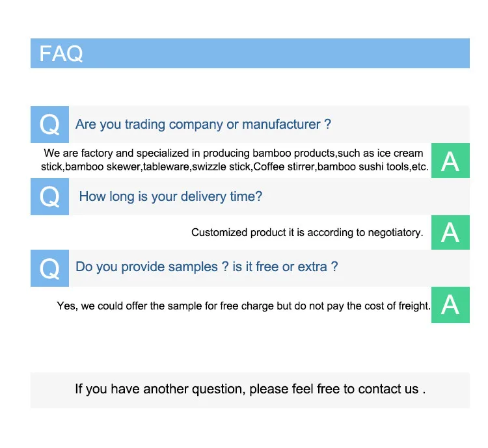Click the Q icon beside the trading company question
Screen dimensions: 488x448
click(49, 124)
